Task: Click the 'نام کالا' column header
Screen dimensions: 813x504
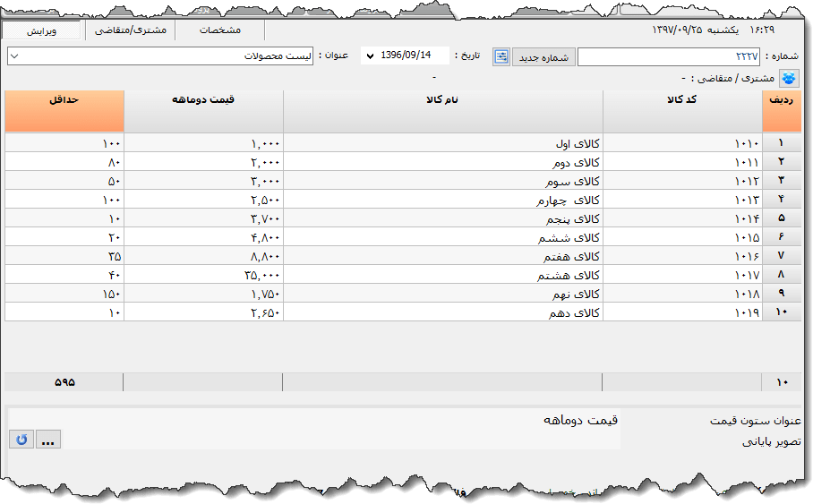Action: click(442, 110)
